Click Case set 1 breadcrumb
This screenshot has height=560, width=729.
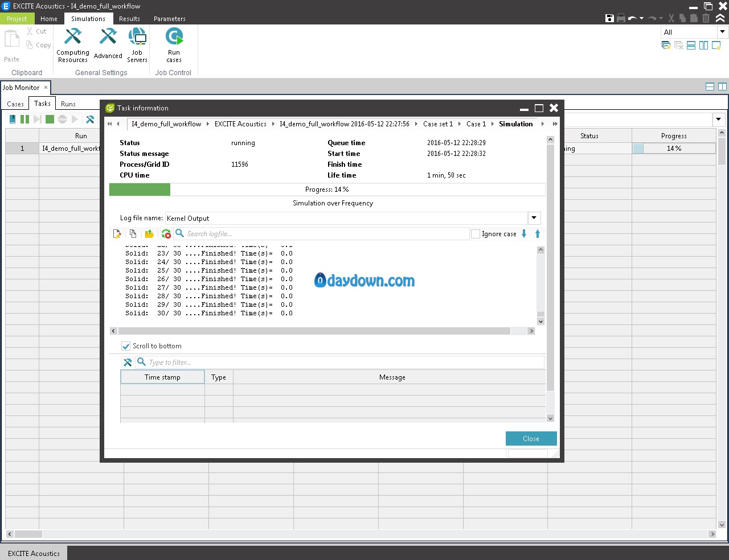tap(438, 123)
